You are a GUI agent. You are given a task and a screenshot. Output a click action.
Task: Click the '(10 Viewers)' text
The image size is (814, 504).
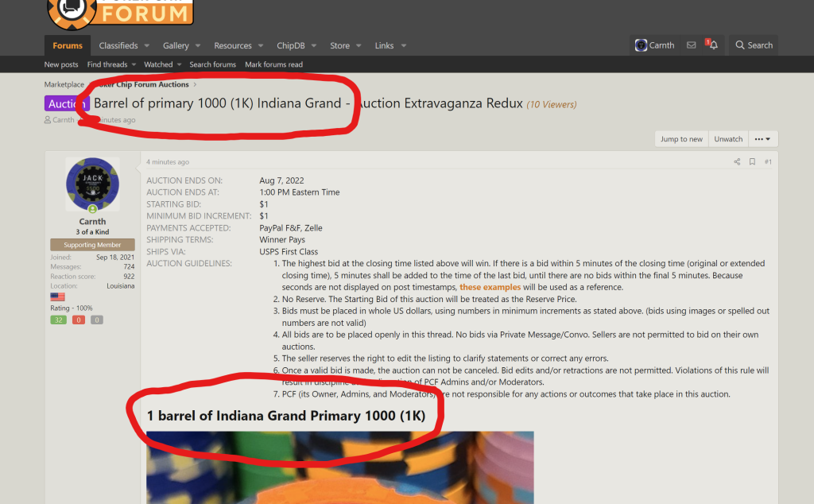point(552,104)
